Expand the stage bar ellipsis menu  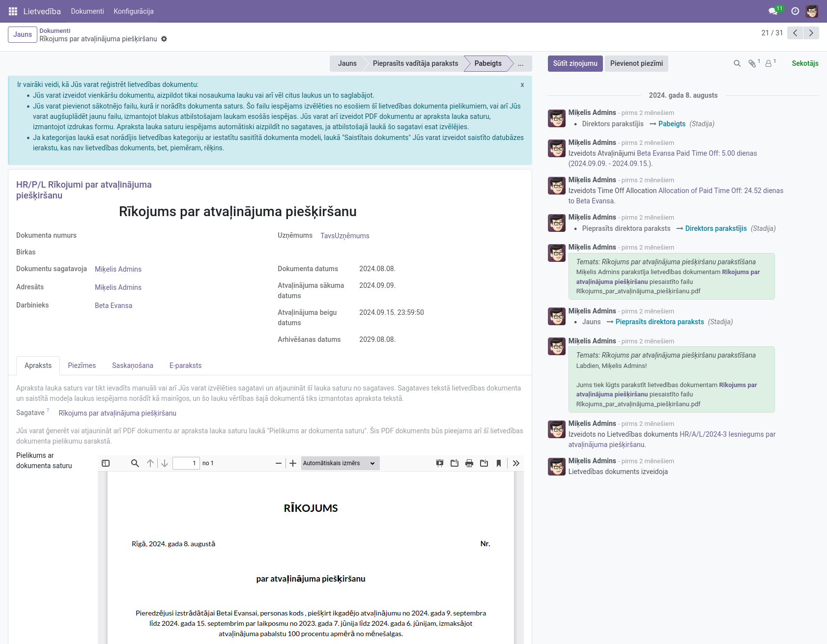click(521, 64)
